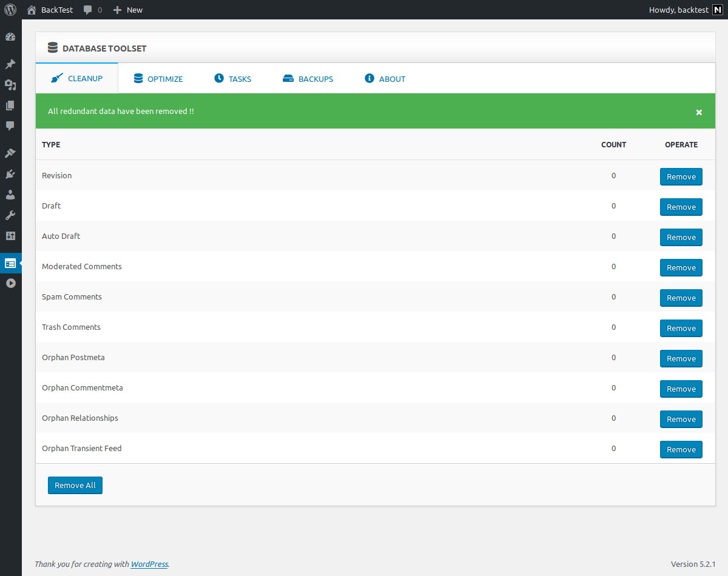Viewport: 728px width, 576px height.
Task: Open Users via the person sidebar icon
Action: pos(10,195)
